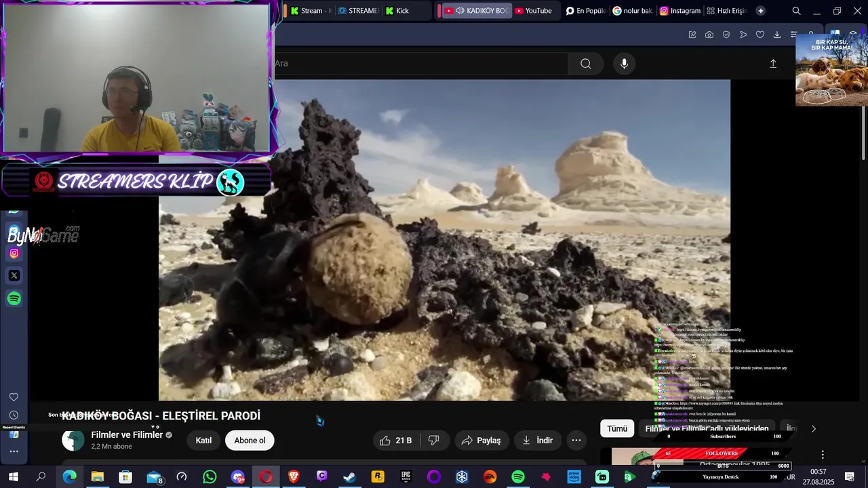Select the Tümü filter chip
This screenshot has width=868, height=488.
click(x=617, y=428)
